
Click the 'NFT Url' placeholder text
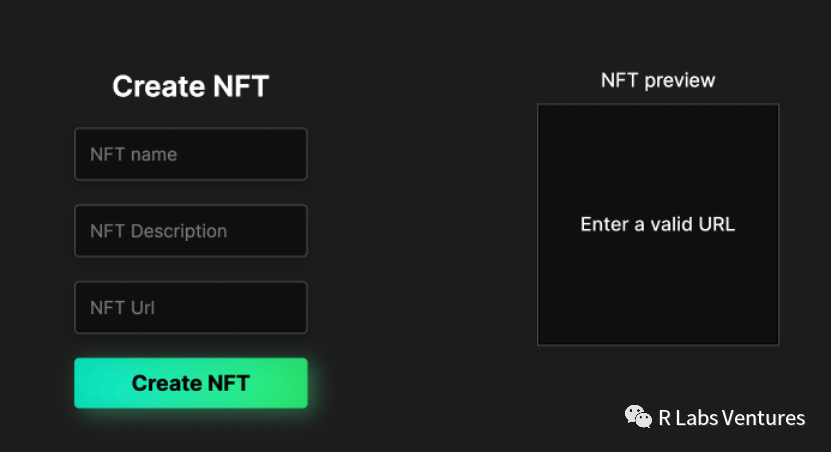pyautogui.click(x=122, y=308)
